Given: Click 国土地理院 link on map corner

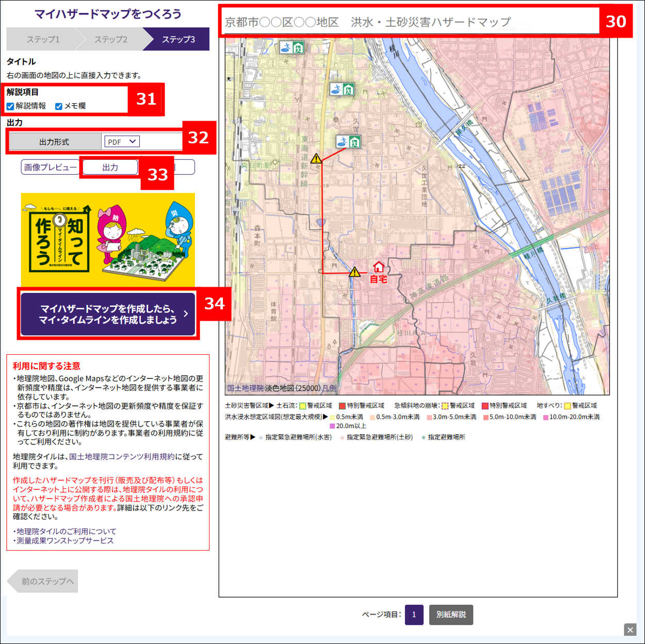Looking at the screenshot, I should [246, 388].
